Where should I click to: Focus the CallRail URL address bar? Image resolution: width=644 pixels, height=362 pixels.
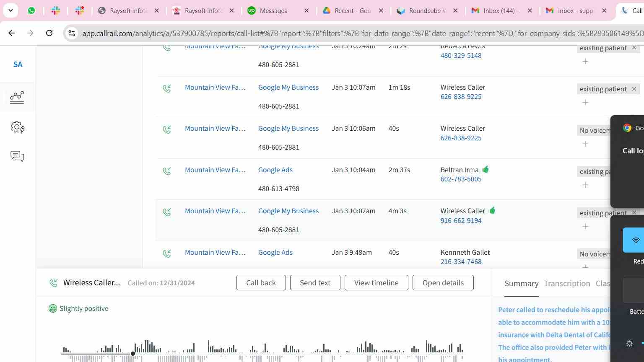coord(363,34)
